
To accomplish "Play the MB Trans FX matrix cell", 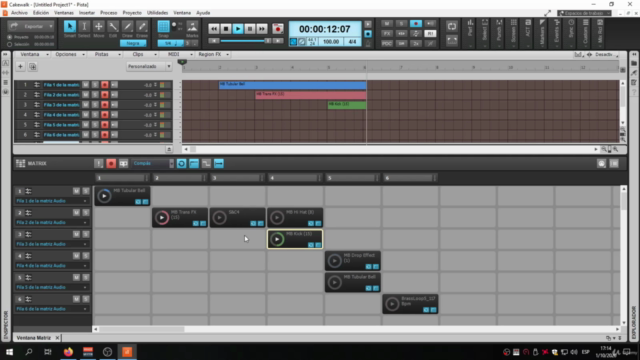I will click(162, 218).
